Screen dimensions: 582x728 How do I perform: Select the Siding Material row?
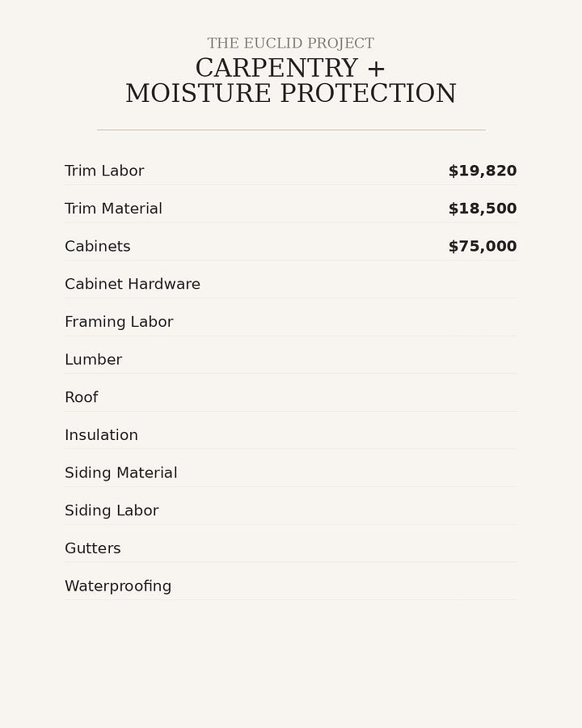[x=291, y=472]
